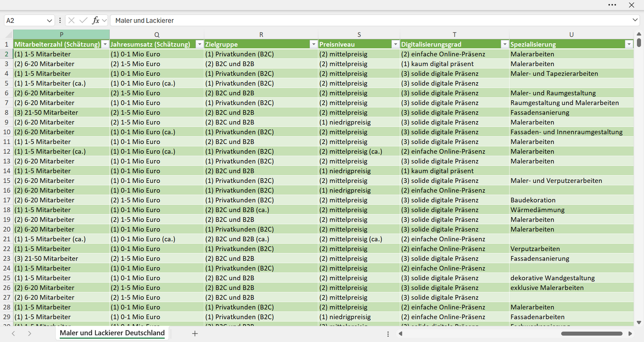Select row 14 header
Screen dimensions: 644x342
pyautogui.click(x=7, y=171)
